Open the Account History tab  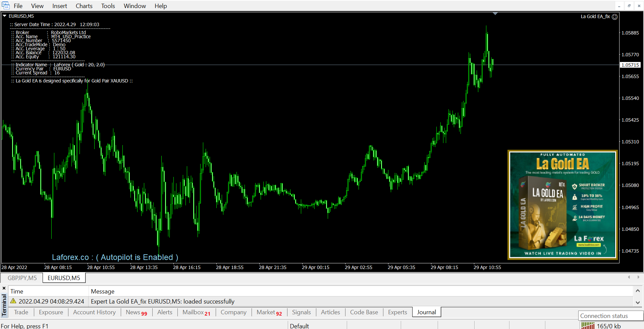click(95, 312)
